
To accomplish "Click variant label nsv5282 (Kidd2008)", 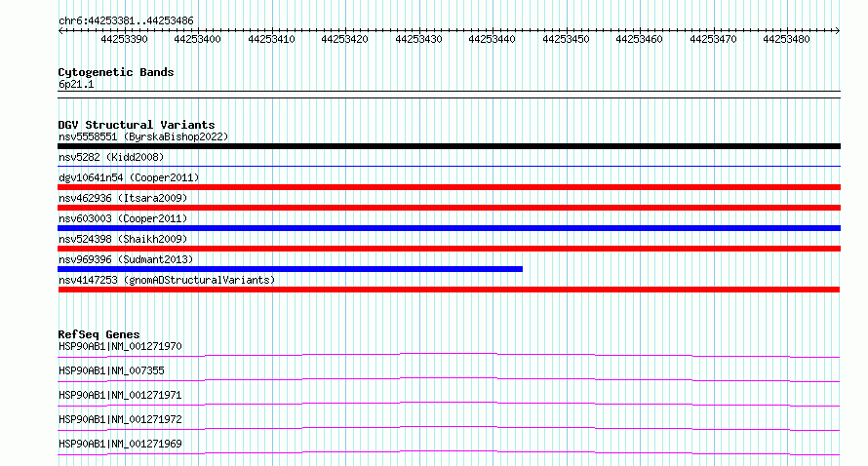I will [111, 157].
